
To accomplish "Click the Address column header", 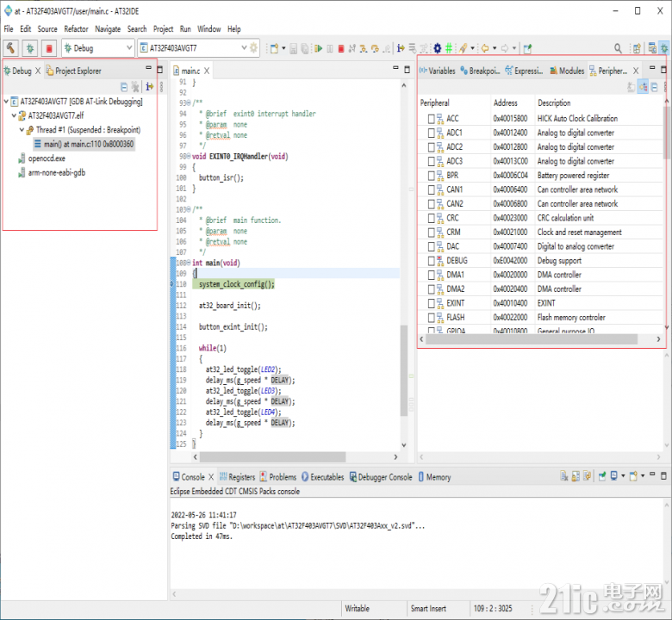I will point(505,102).
